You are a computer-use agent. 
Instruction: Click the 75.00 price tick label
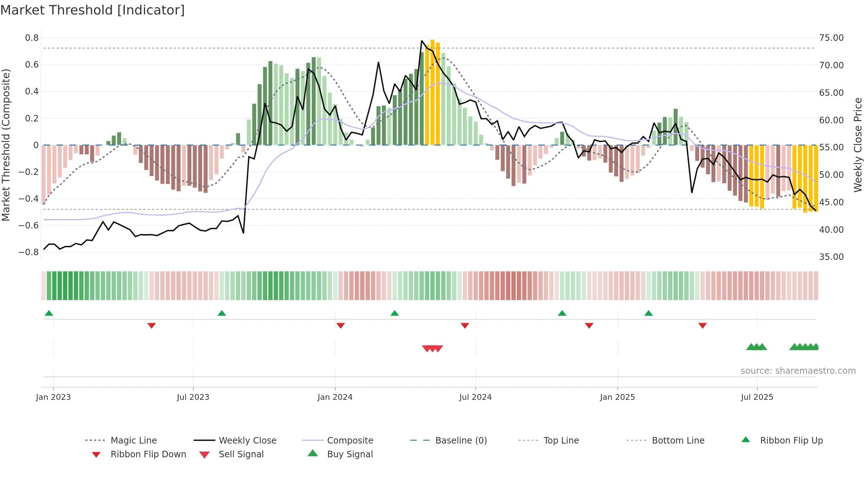pos(831,38)
